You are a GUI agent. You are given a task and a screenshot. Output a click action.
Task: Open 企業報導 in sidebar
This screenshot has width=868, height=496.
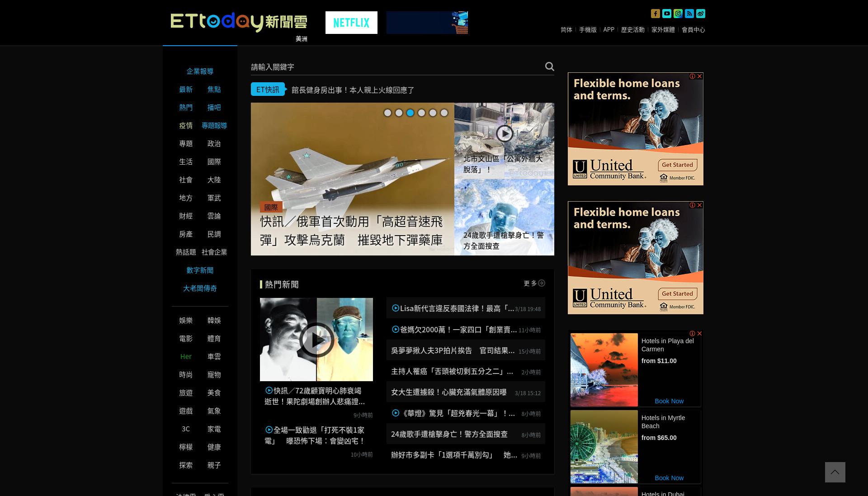(200, 71)
